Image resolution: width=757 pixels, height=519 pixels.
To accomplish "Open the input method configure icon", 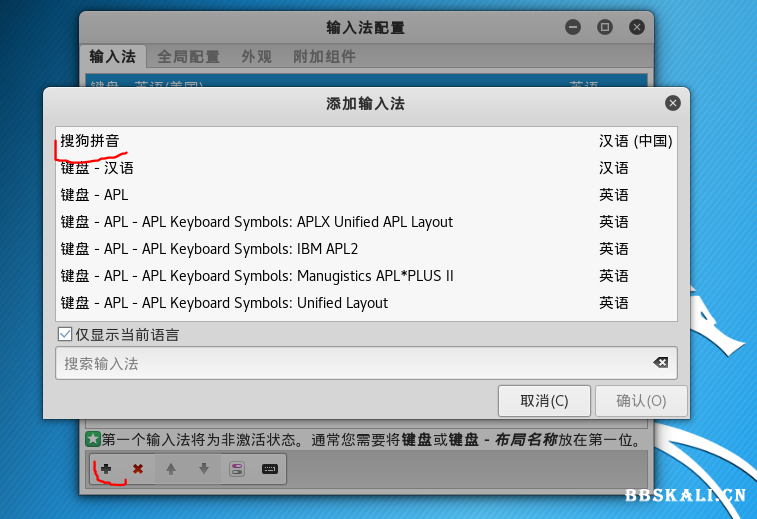I will [x=237, y=469].
